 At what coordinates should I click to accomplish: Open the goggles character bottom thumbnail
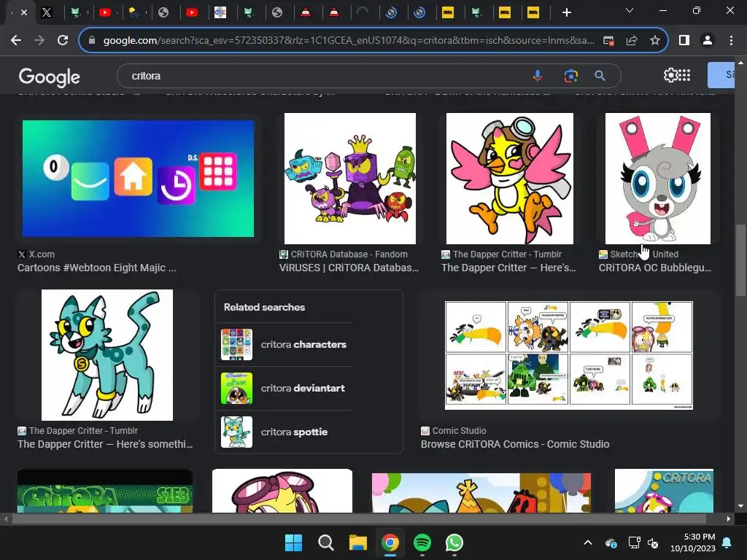coord(282,491)
